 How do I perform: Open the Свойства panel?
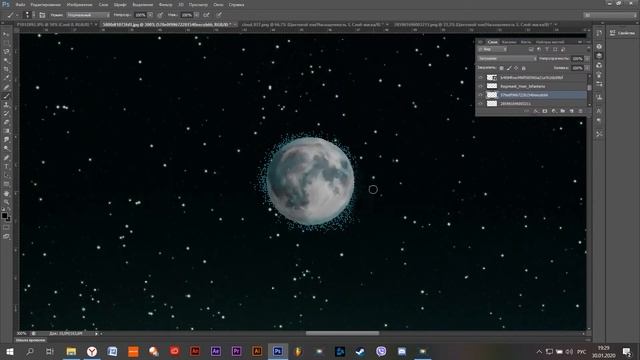coord(622,33)
